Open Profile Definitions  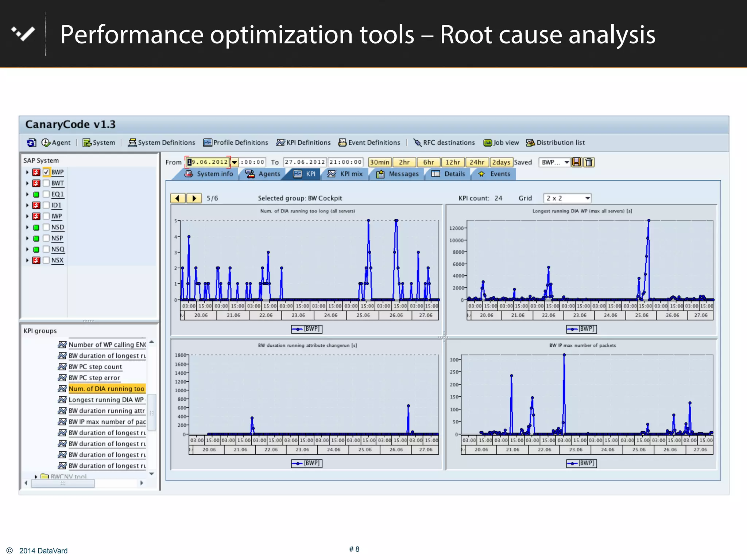pyautogui.click(x=236, y=143)
